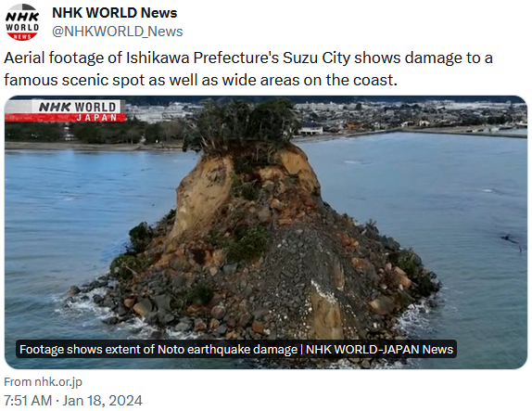
Task: Visit the @NHKWORLD_News handle
Action: pos(117,32)
